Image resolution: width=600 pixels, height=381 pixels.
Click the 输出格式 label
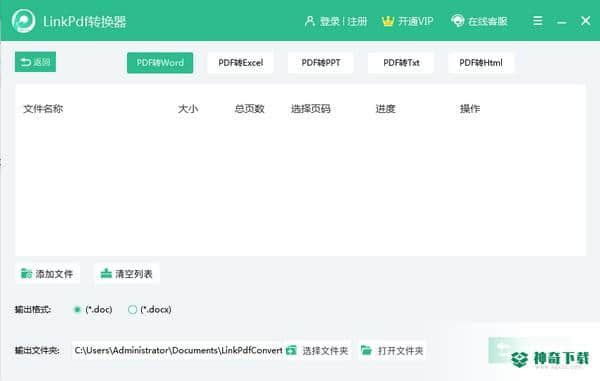33,309
